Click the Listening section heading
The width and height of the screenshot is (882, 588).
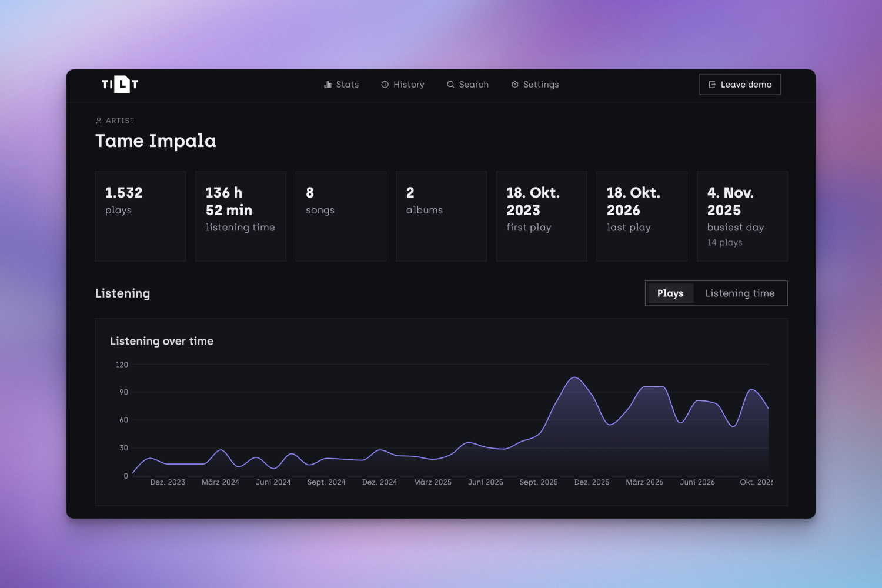(122, 293)
